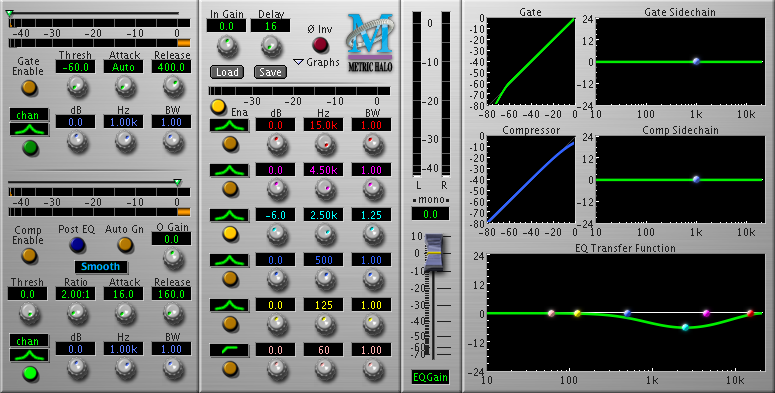Viewport: 775px width, 393px height.
Task: Open gate sidechain filter type selector
Action: tap(29, 130)
